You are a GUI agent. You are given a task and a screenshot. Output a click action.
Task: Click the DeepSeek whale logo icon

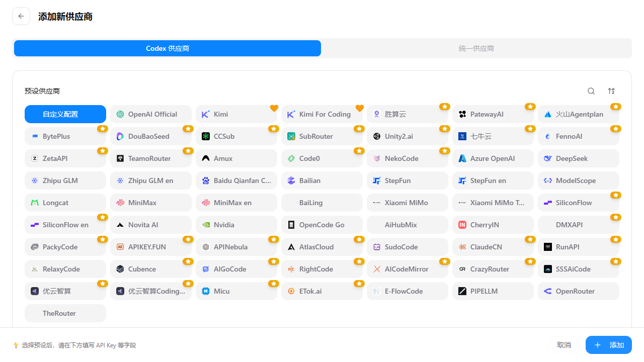548,158
